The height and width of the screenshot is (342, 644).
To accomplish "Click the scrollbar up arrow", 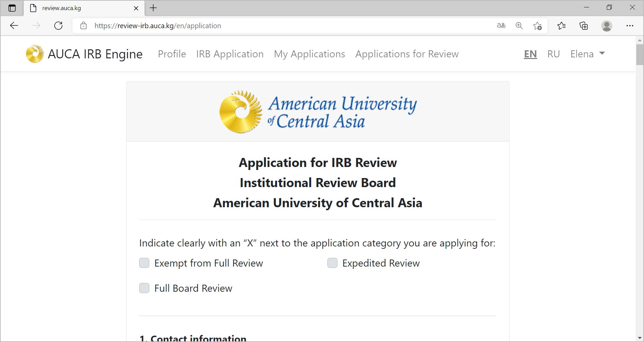I will click(x=640, y=40).
